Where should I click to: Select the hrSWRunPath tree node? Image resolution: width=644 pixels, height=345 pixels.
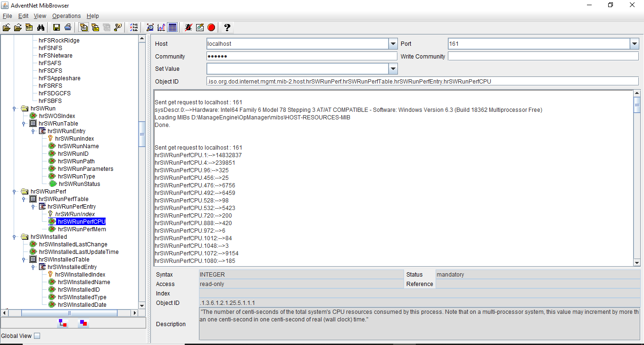pos(76,161)
